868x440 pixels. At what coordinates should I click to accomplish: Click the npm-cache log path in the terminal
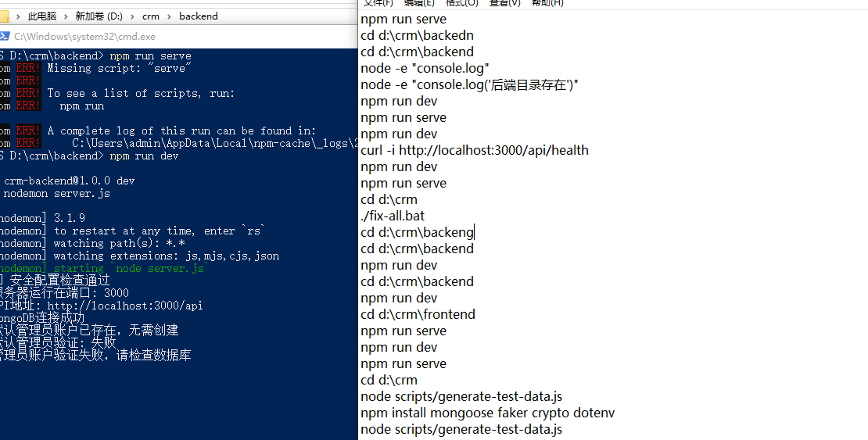pyautogui.click(x=215, y=143)
